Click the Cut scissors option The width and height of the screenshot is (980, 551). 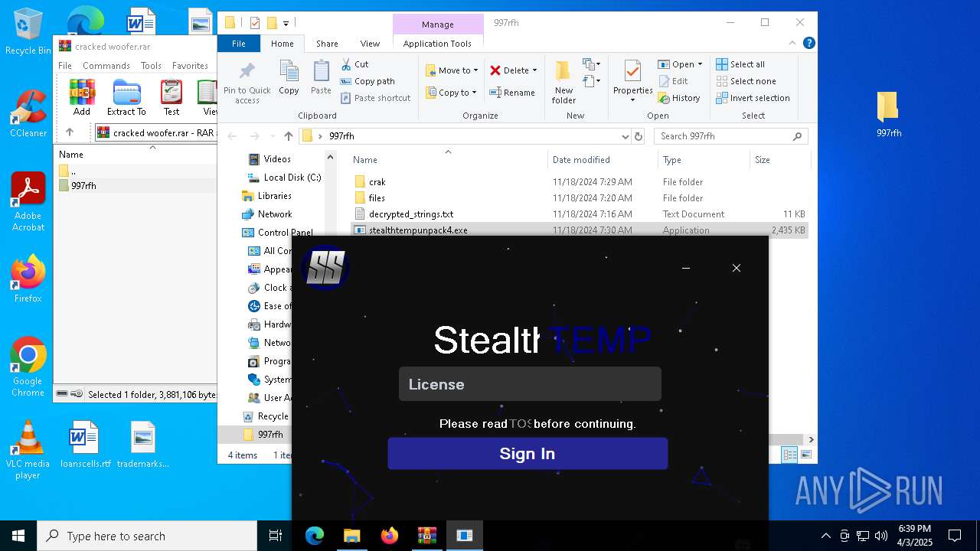pyautogui.click(x=354, y=64)
